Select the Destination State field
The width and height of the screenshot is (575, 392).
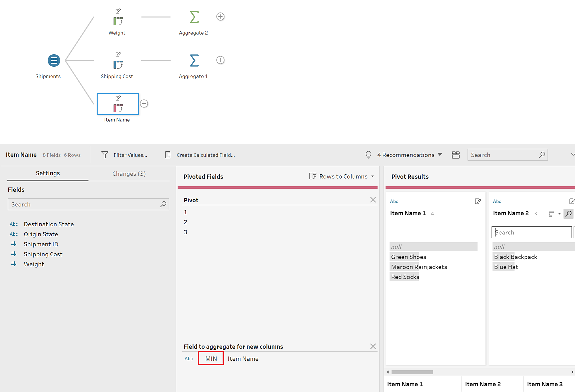click(x=49, y=224)
